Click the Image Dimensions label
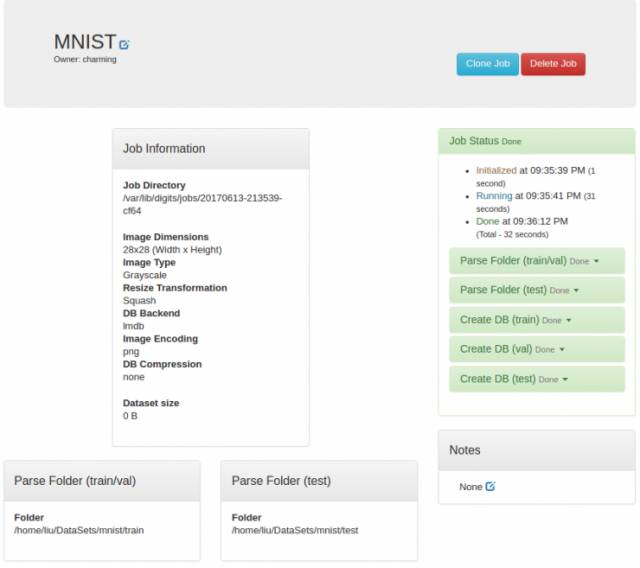The width and height of the screenshot is (640, 568). tap(165, 237)
